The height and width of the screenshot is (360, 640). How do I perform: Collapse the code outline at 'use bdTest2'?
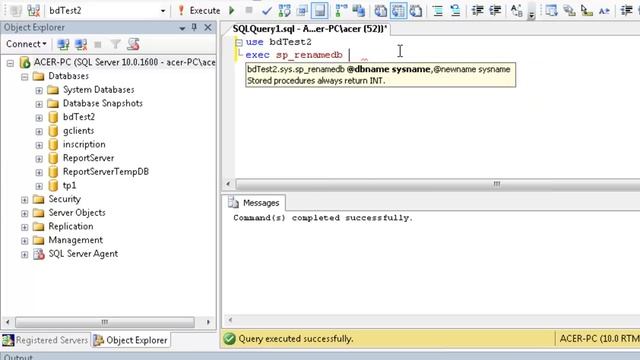coord(239,42)
